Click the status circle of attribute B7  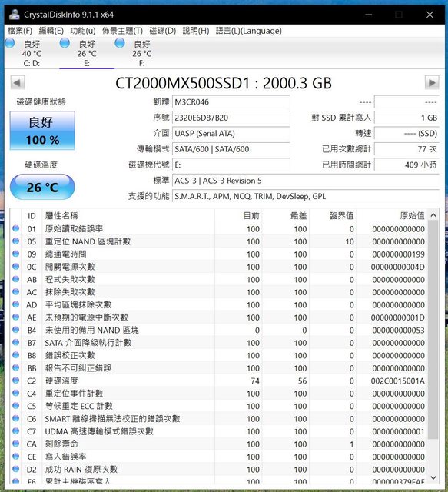point(15,342)
